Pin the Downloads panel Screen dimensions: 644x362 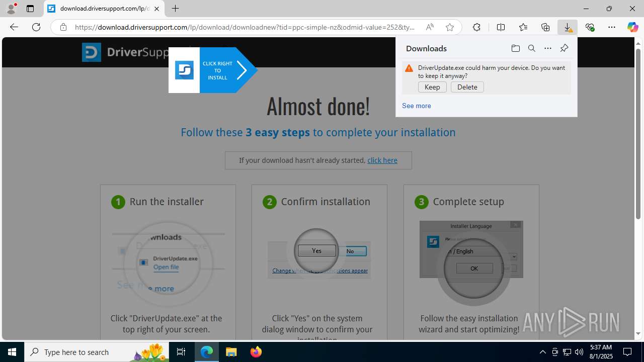coord(564,48)
